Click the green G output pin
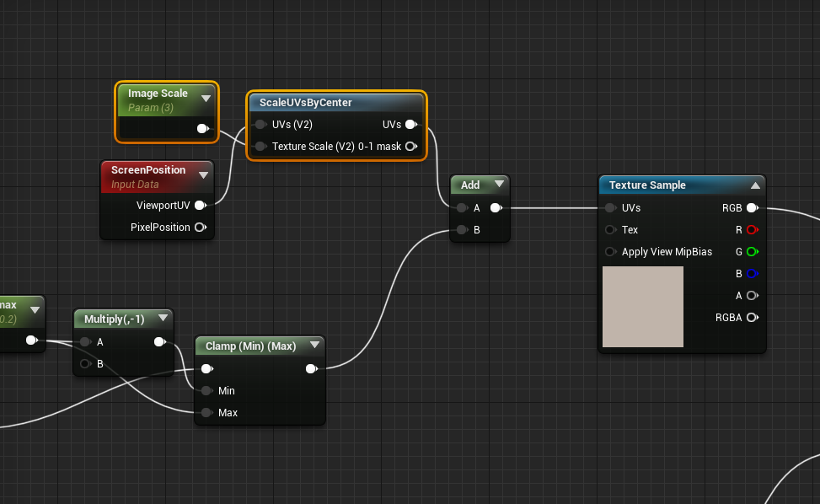The width and height of the screenshot is (820, 504). (x=753, y=251)
